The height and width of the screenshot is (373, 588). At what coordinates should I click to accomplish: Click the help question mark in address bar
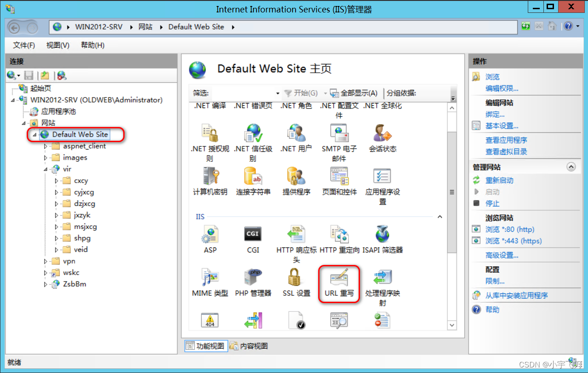coord(569,26)
